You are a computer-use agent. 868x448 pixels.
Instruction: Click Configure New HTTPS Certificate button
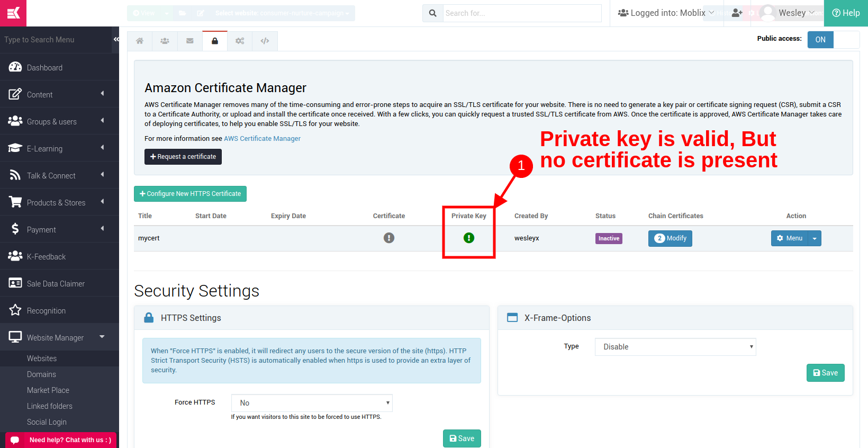pyautogui.click(x=190, y=194)
